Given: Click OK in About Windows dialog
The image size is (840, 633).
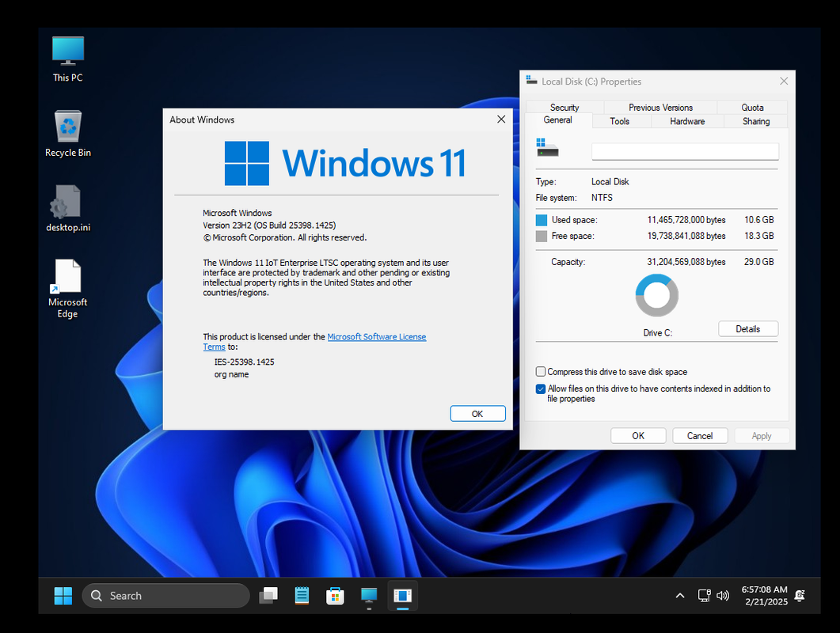Looking at the screenshot, I should [x=477, y=414].
